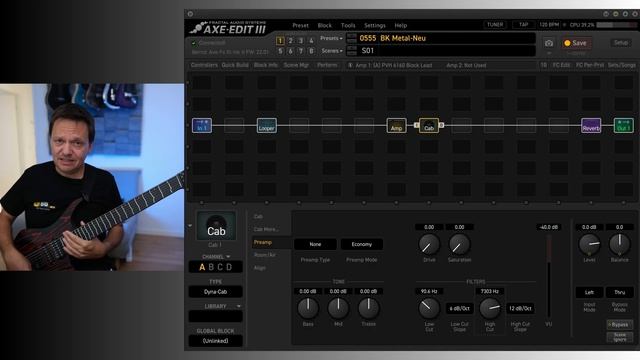
Task: Select the Amp block on the grid
Action: tap(396, 125)
